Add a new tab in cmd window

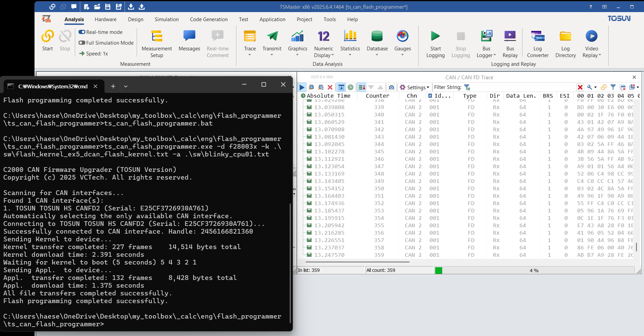113,86
